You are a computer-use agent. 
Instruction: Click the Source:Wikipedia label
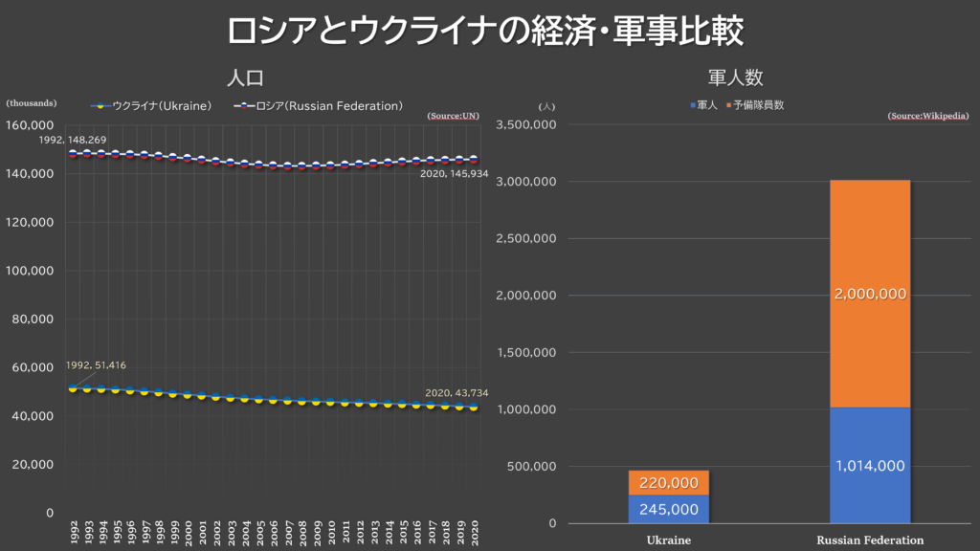(928, 116)
